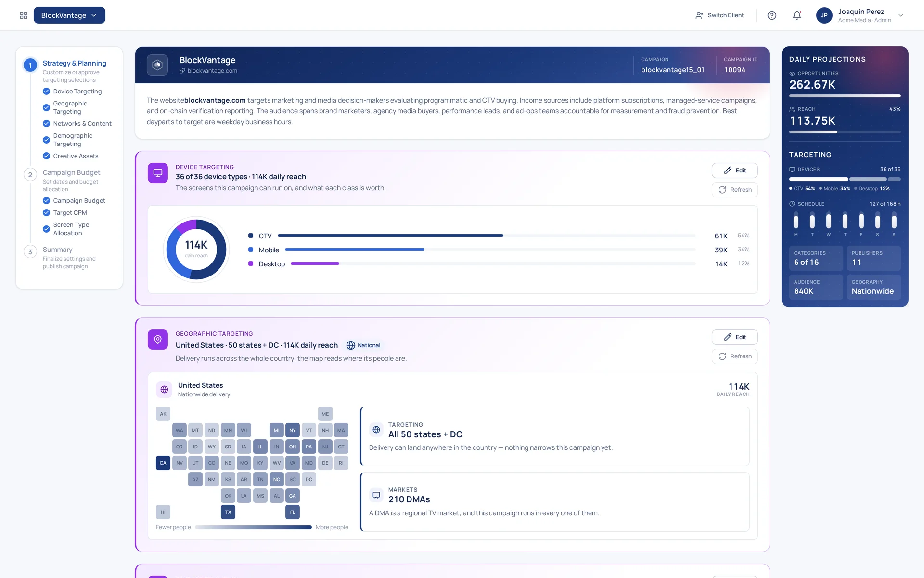Click Switch Client button
The width and height of the screenshot is (924, 578).
click(719, 15)
